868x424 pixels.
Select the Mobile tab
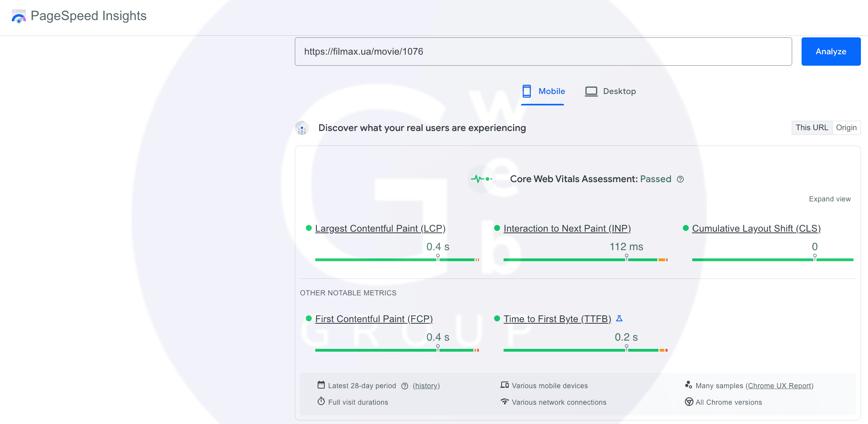(543, 91)
